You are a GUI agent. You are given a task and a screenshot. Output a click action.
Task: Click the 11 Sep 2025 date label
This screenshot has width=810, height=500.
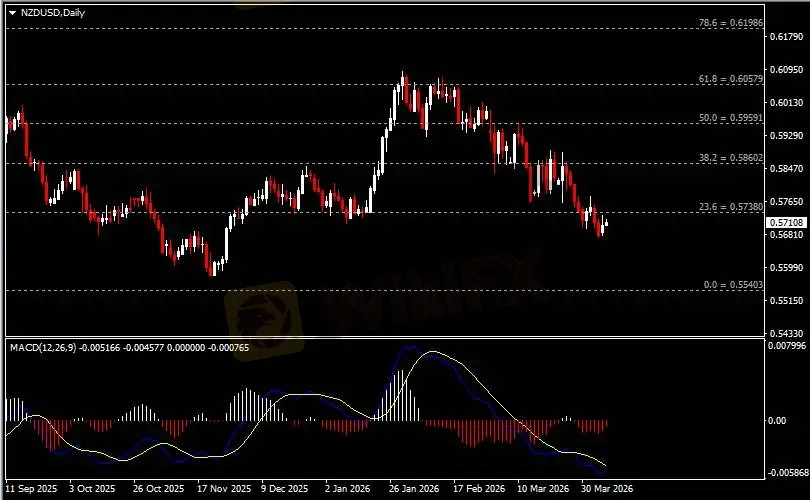click(x=32, y=488)
